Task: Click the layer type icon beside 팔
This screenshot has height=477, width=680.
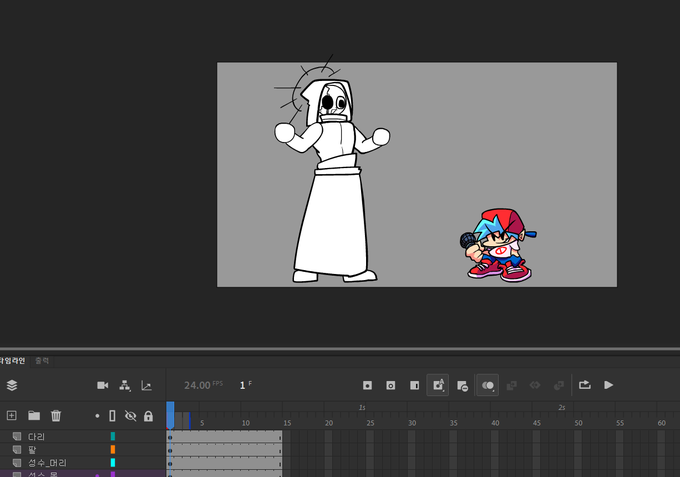Action: point(17,449)
